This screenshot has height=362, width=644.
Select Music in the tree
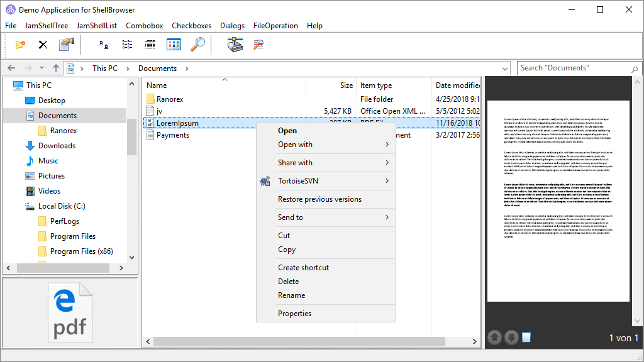48,161
